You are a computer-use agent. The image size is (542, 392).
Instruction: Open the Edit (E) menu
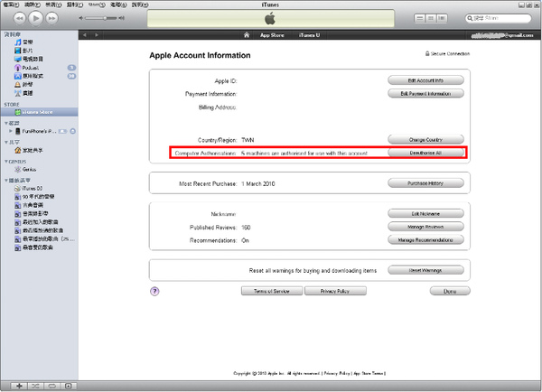[x=33, y=5]
